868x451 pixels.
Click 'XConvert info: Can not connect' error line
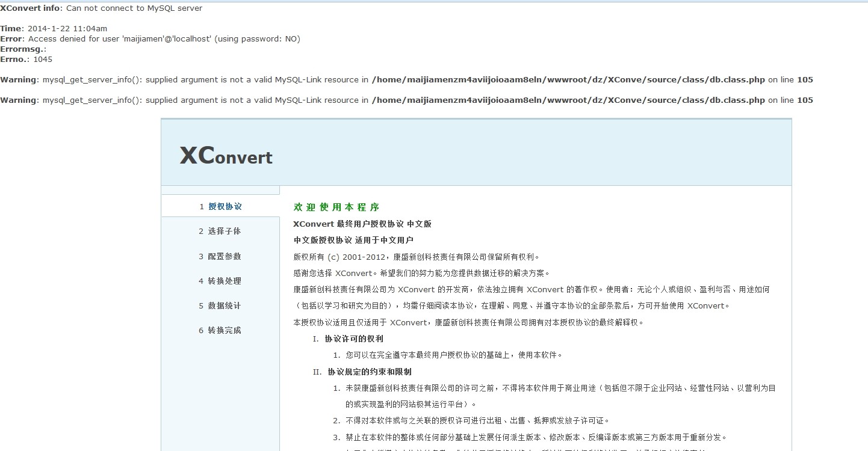click(x=101, y=8)
